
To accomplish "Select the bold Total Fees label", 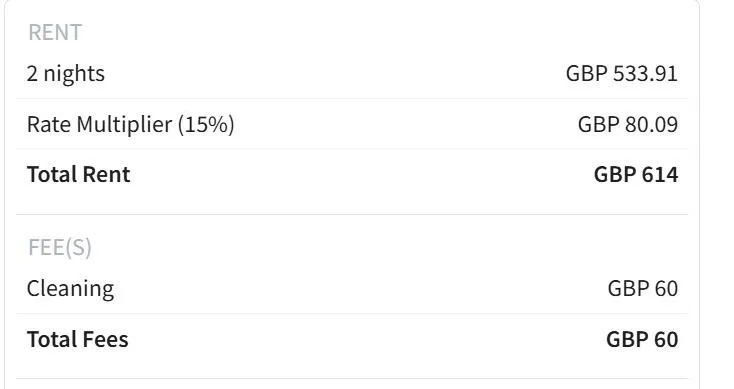I will click(77, 339).
